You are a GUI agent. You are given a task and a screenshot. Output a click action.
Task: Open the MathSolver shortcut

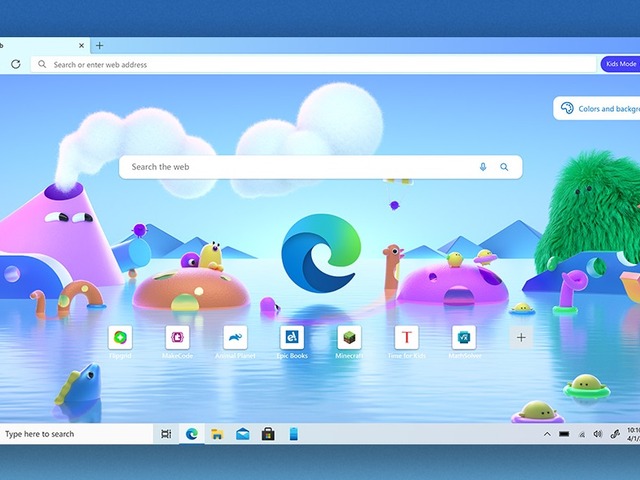click(x=463, y=337)
